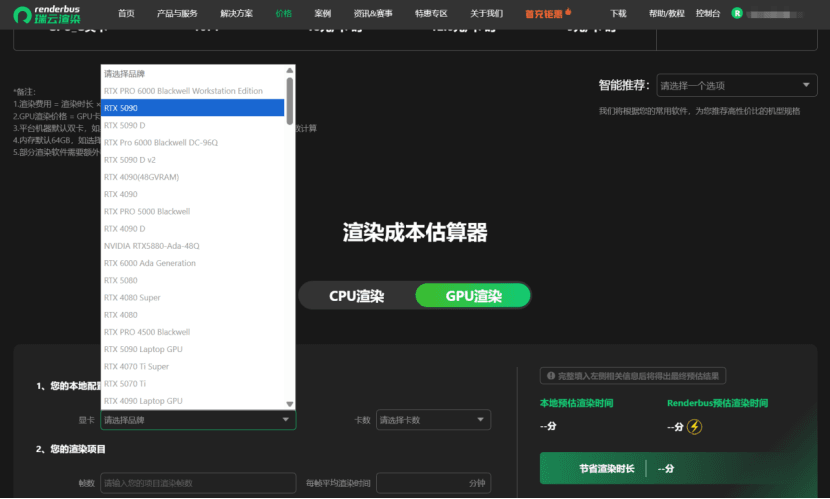This screenshot has height=499, width=830.
Task: Open 特惠专区 nav item
Action: [431, 13]
